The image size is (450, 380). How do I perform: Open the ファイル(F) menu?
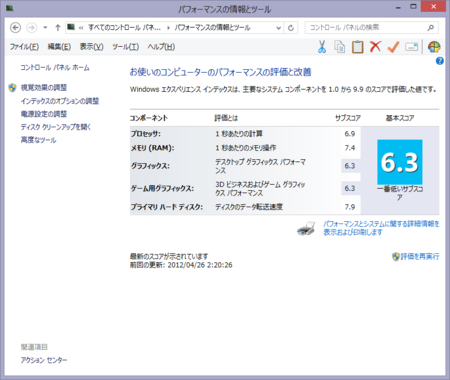[x=24, y=47]
